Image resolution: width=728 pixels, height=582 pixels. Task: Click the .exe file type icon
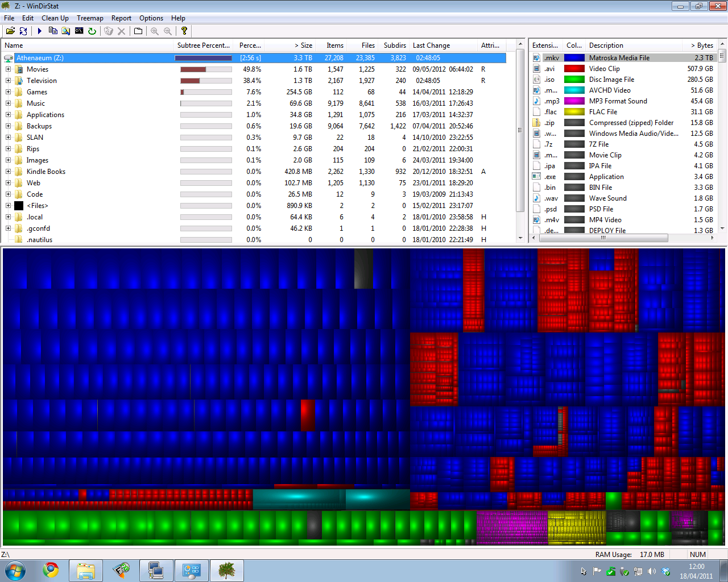536,177
